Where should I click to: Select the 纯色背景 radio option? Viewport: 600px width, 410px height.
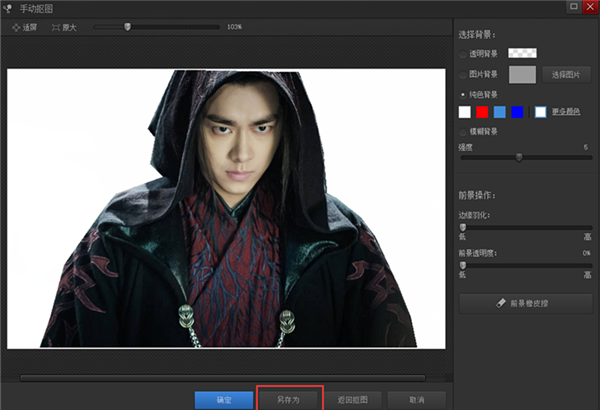[x=462, y=95]
